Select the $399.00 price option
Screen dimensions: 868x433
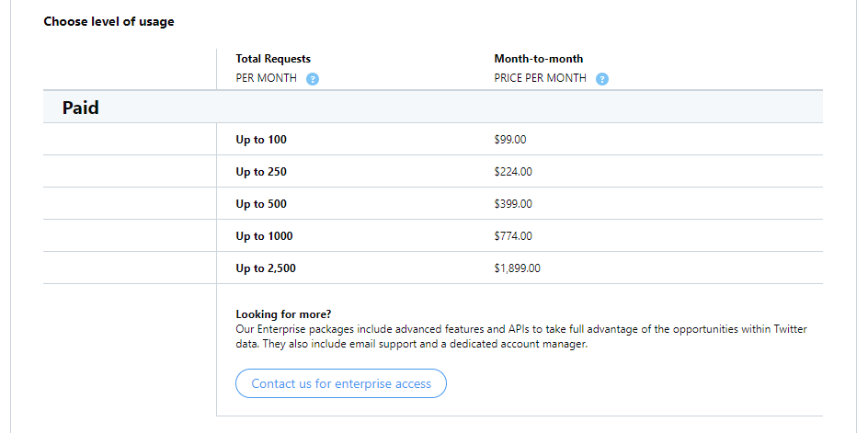(513, 204)
